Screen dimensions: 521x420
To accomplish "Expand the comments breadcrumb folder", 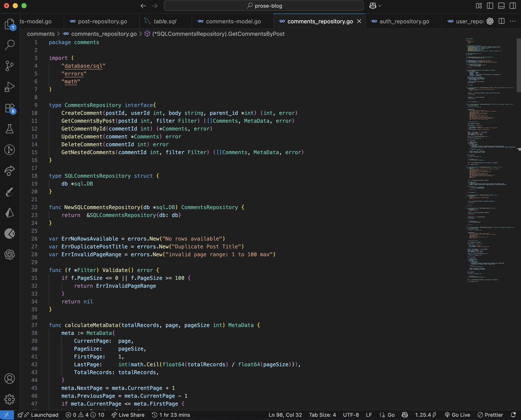I will 40,33.
